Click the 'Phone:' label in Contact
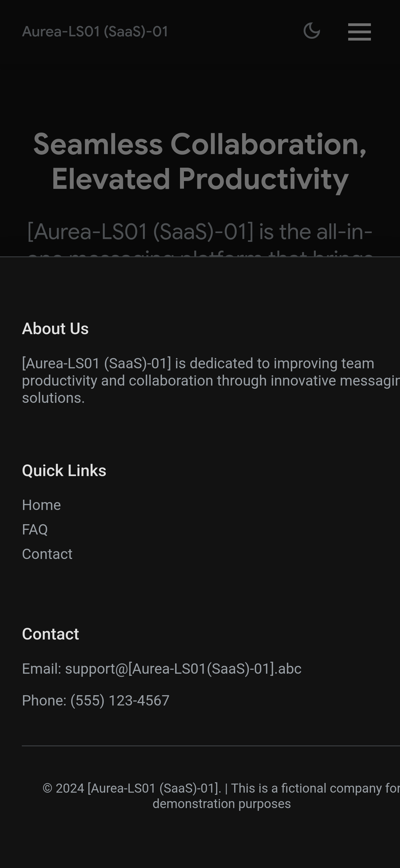This screenshot has height=868, width=400. coord(44,700)
